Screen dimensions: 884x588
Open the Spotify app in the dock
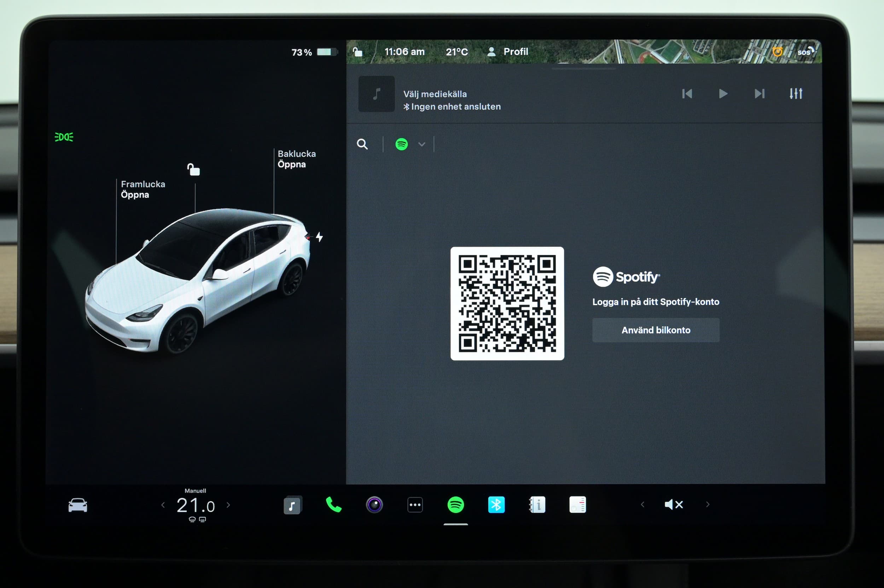point(456,505)
